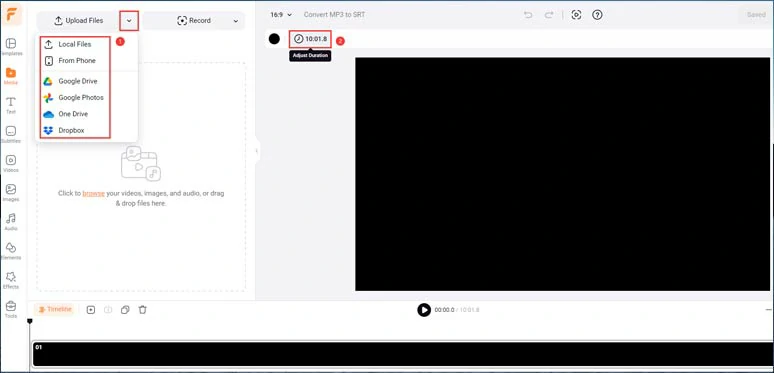The image size is (774, 373).
Task: Open the Tools sidebar panel
Action: [11, 309]
